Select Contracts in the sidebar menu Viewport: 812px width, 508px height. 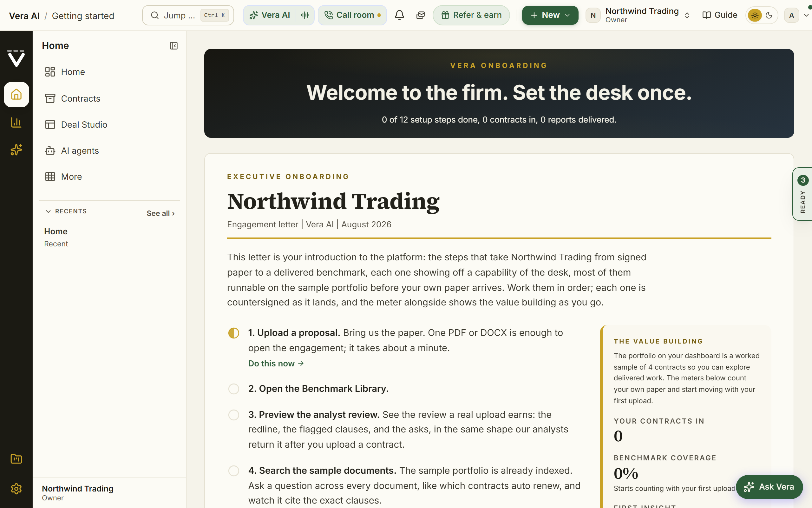[109, 98]
